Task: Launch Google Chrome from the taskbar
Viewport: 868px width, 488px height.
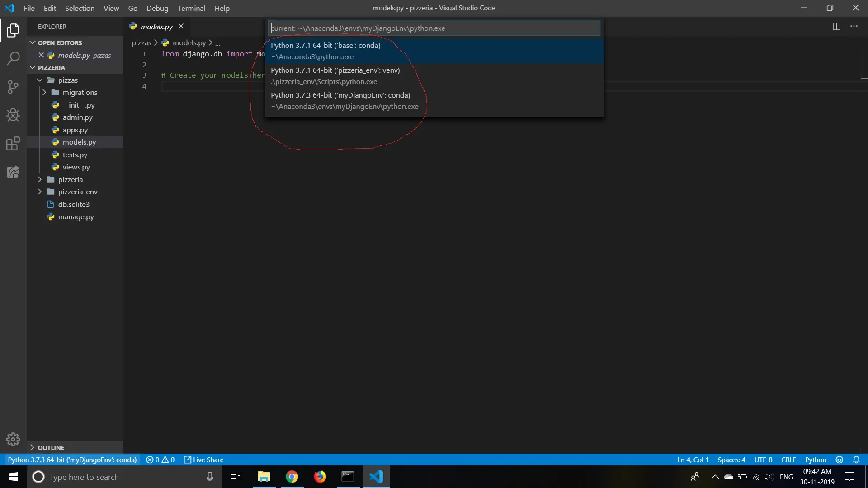Action: point(292,477)
